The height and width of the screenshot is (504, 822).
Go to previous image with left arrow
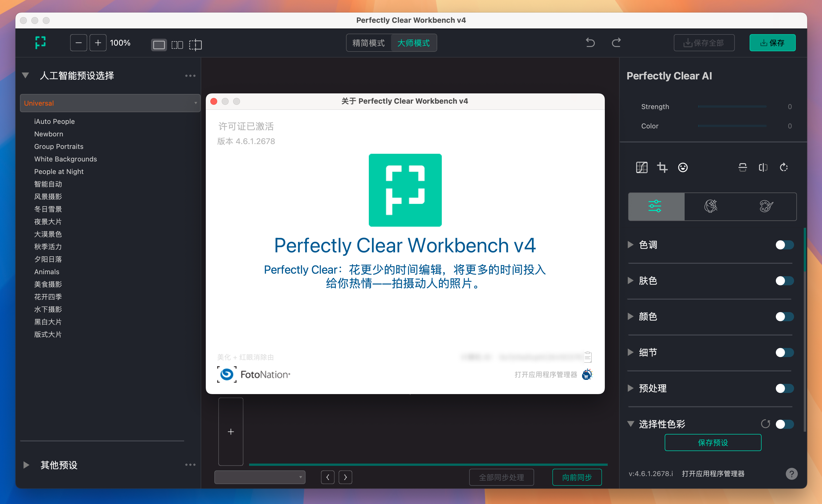(x=327, y=477)
